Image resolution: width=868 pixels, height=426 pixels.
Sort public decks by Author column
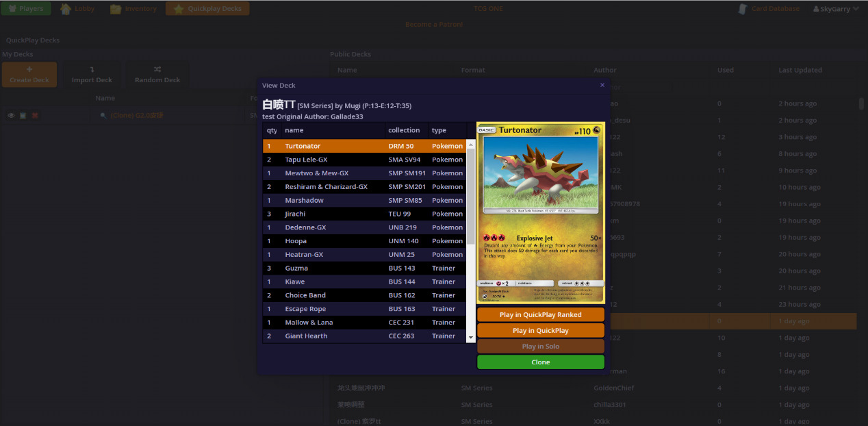tap(605, 70)
